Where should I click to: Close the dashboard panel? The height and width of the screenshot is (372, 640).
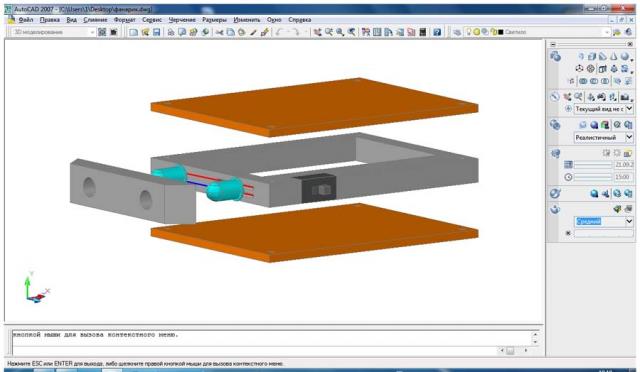pos(630,44)
